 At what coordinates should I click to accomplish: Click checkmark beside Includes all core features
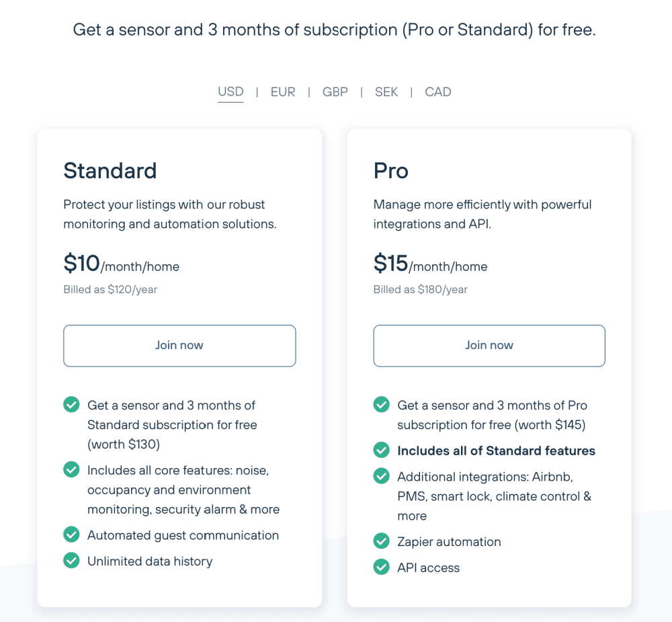(x=71, y=469)
